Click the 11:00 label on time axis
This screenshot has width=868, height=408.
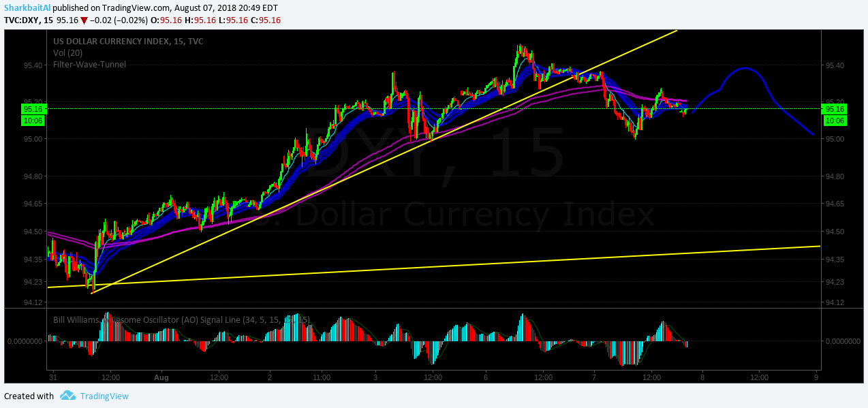coord(322,377)
